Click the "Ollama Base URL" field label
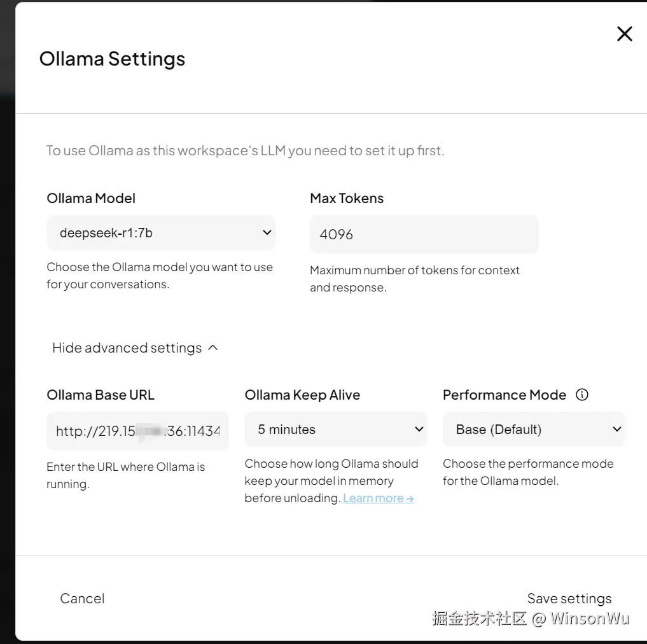The height and width of the screenshot is (644, 647). pyautogui.click(x=101, y=395)
